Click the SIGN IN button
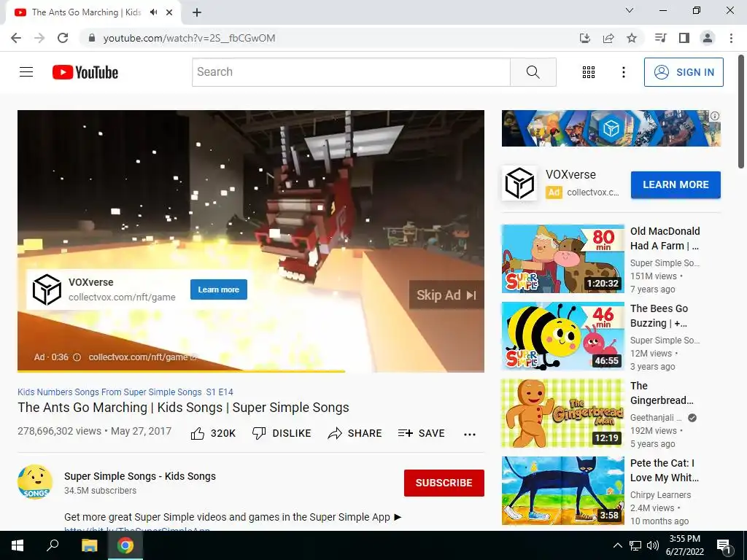The width and height of the screenshot is (747, 560). click(x=684, y=72)
